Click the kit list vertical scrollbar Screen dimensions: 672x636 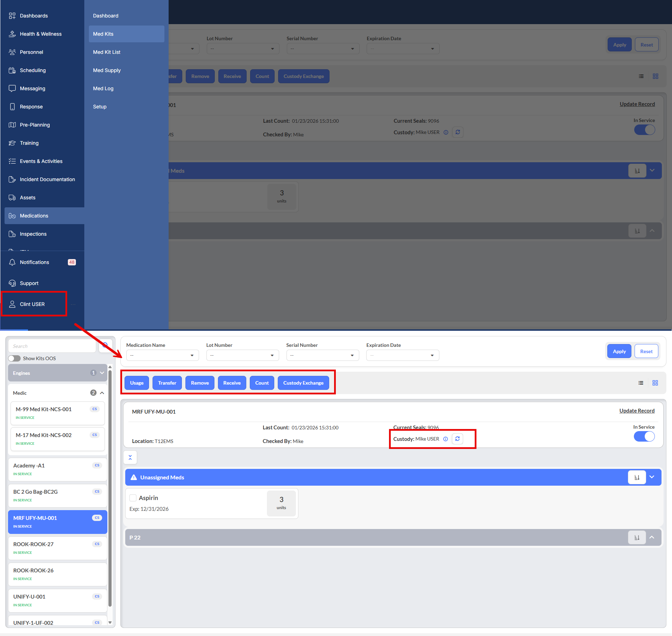(x=110, y=489)
